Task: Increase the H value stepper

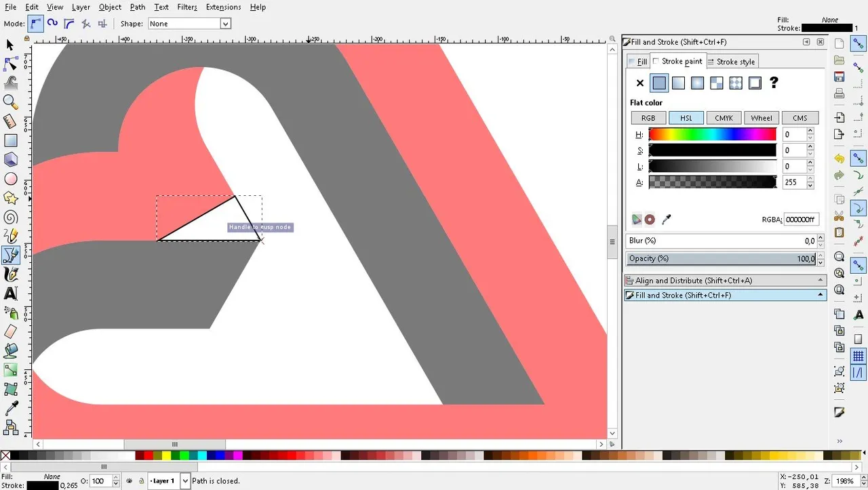Action: point(810,131)
